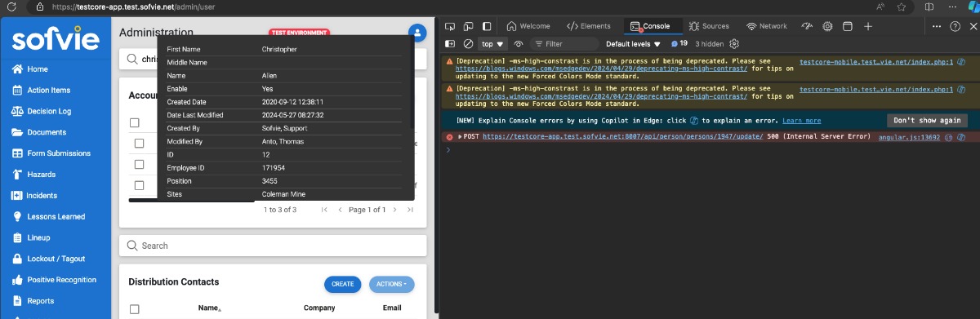Click the DevTools clear console icon
The height and width of the screenshot is (319, 980).
tap(468, 44)
